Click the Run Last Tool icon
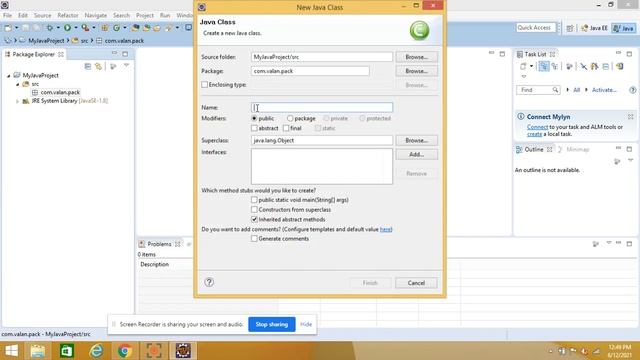Viewport: 640px width, 360px height. click(x=85, y=28)
